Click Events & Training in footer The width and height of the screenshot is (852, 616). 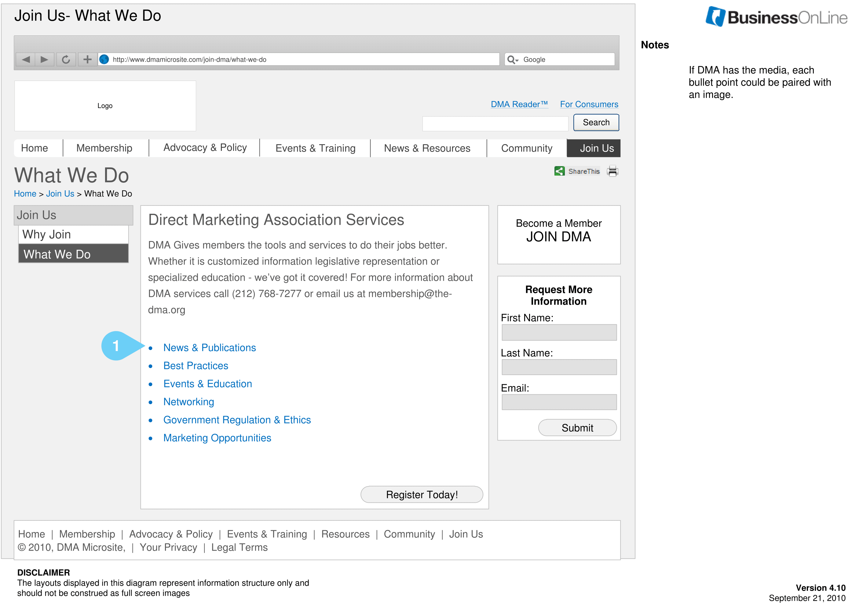[267, 534]
